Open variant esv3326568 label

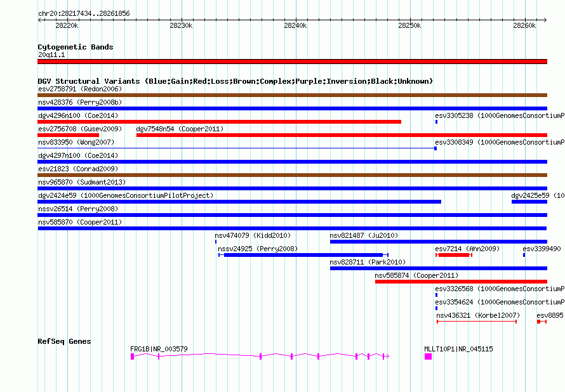point(500,289)
